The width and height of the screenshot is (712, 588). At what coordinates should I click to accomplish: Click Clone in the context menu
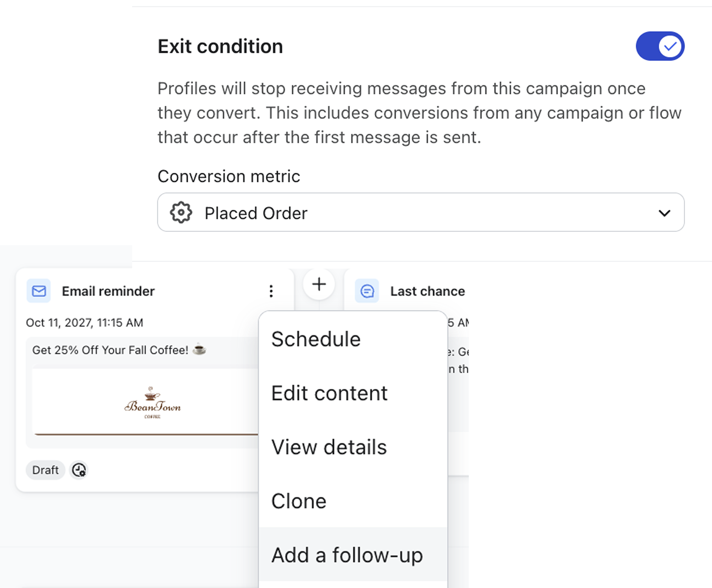point(298,501)
